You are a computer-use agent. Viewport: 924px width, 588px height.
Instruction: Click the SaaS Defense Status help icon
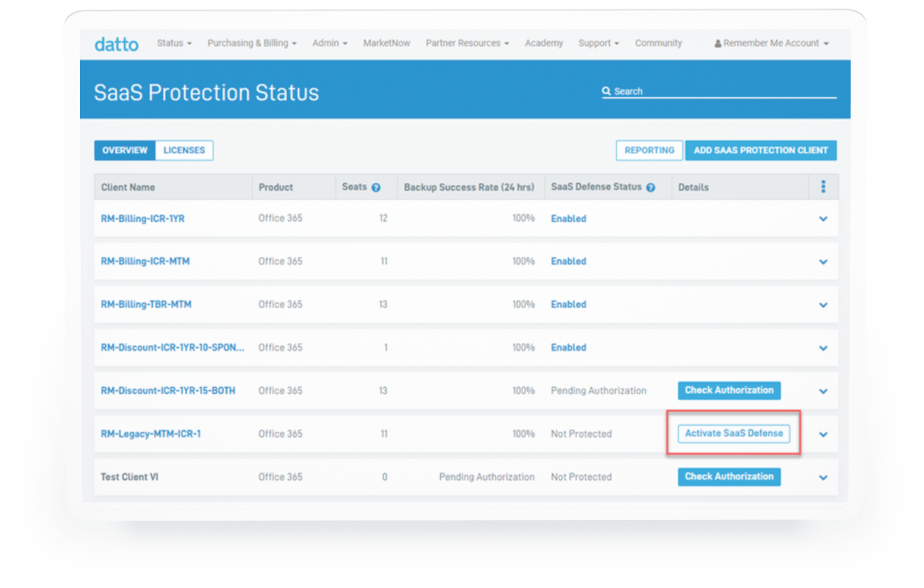[x=651, y=187]
